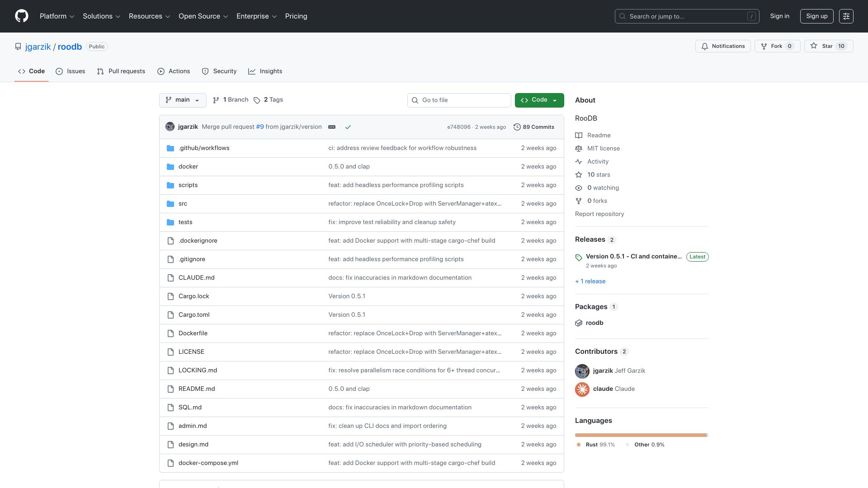
Task: Focus the Go to file input
Action: (x=459, y=100)
